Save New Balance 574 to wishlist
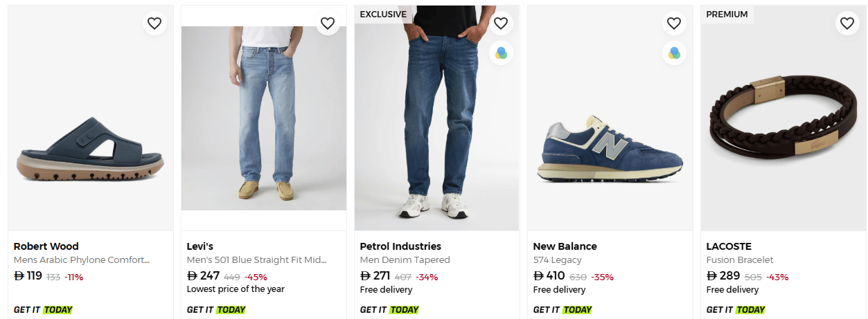 [674, 24]
